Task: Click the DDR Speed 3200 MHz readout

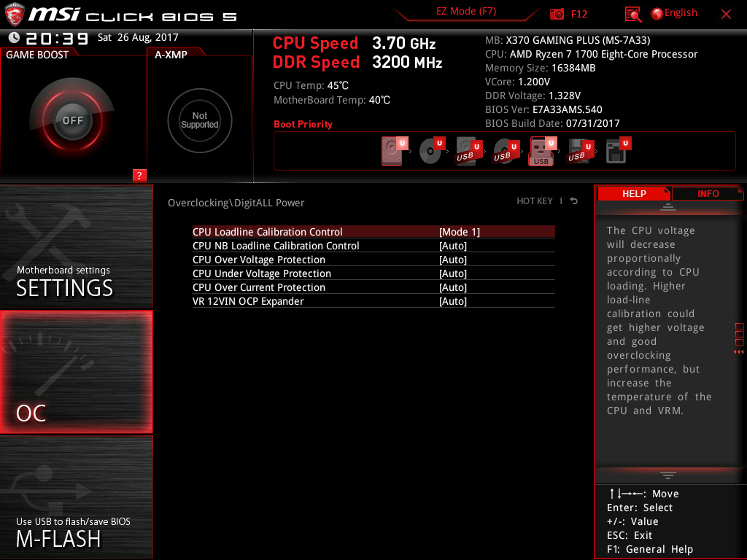Action: click(x=357, y=63)
